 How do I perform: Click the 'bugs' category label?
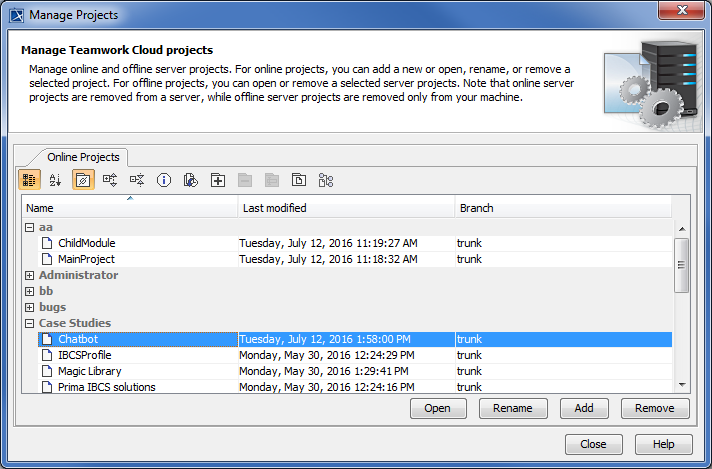click(52, 307)
